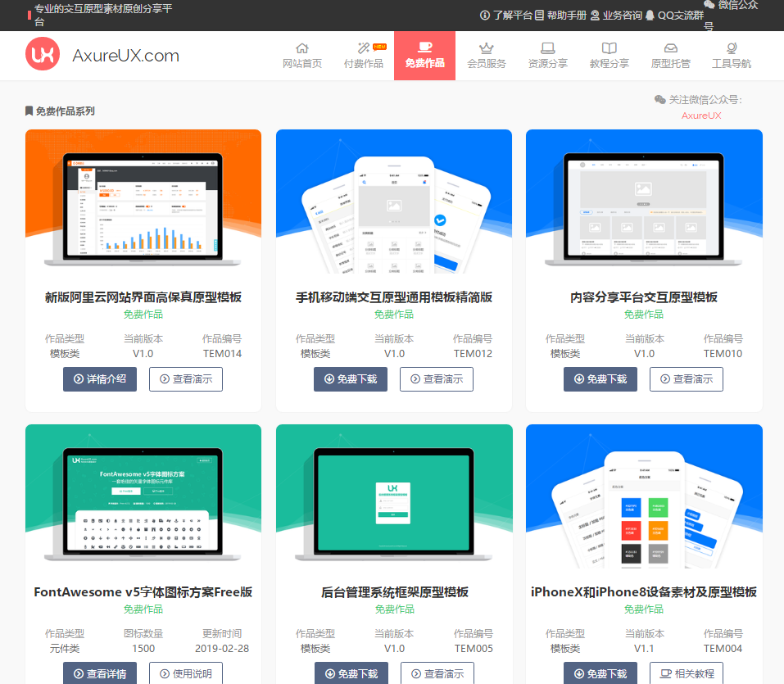
Task: Click 相关教程 button for TEM004
Action: point(687,673)
